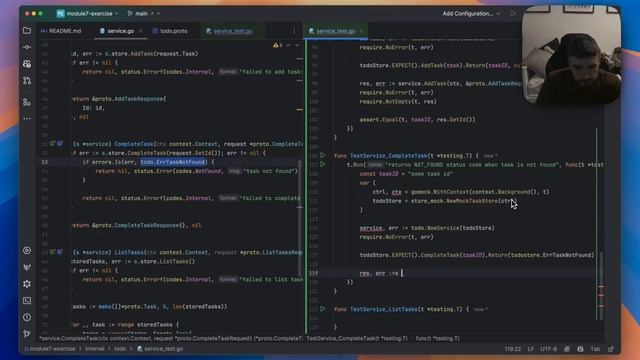The width and height of the screenshot is (640, 360).
Task: Open the Pull Requests tool window
Action: 27,80
